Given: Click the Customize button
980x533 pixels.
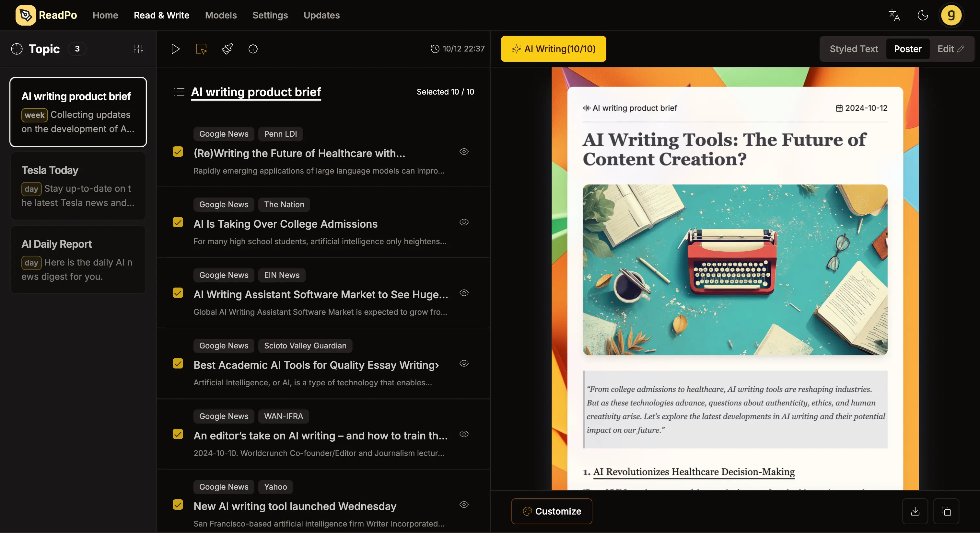Looking at the screenshot, I should (x=552, y=511).
